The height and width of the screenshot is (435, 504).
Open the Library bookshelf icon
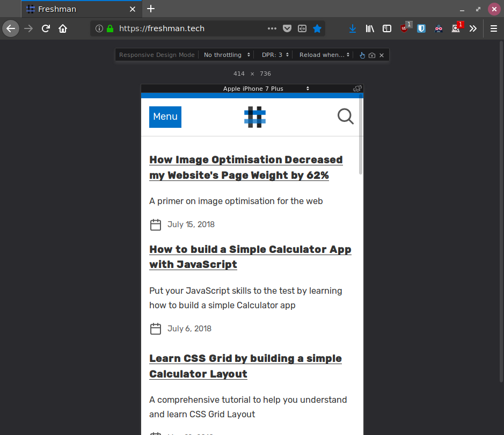(x=370, y=28)
